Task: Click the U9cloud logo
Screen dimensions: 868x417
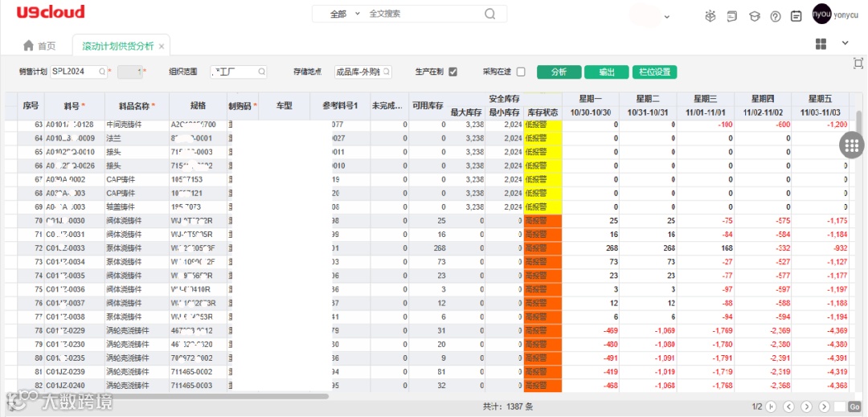Action: pyautogui.click(x=51, y=12)
